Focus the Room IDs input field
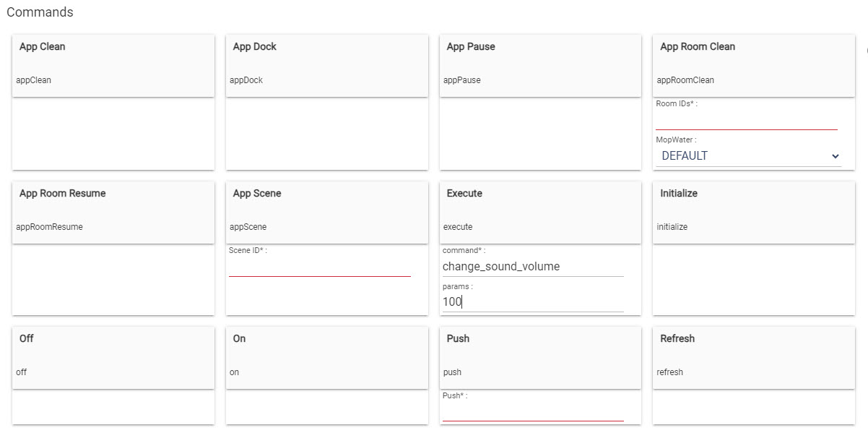Viewport: 868px width, 433px height. (x=747, y=120)
